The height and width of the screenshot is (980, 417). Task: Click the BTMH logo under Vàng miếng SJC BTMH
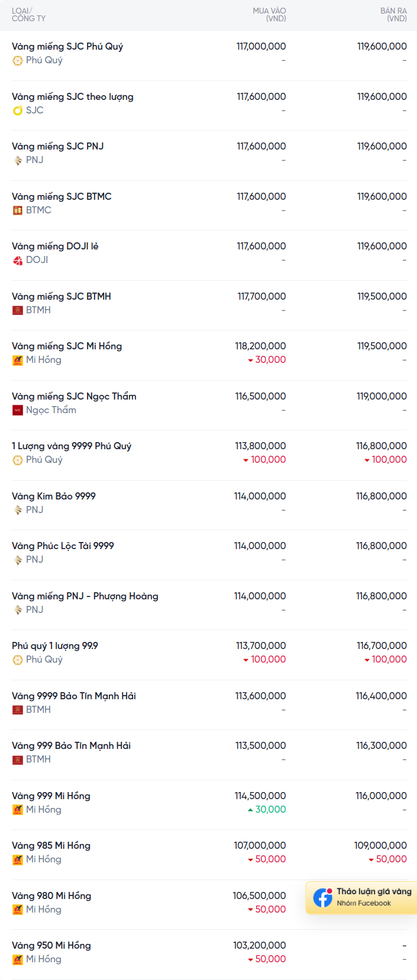18,310
